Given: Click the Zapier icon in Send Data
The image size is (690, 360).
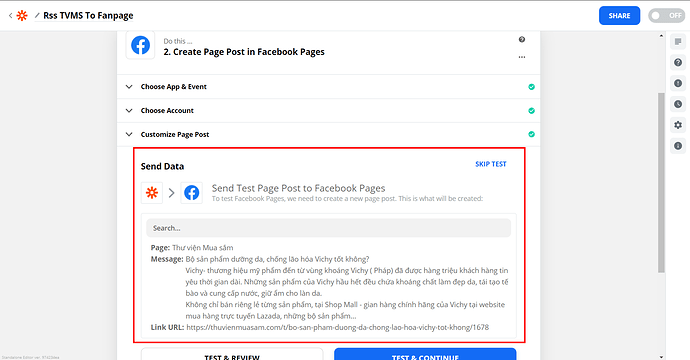Looking at the screenshot, I should 152,193.
